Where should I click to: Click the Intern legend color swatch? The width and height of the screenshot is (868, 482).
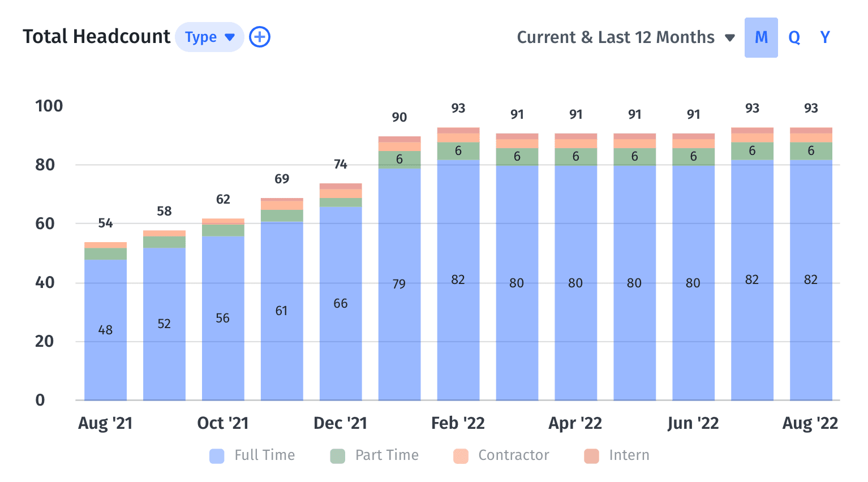591,456
